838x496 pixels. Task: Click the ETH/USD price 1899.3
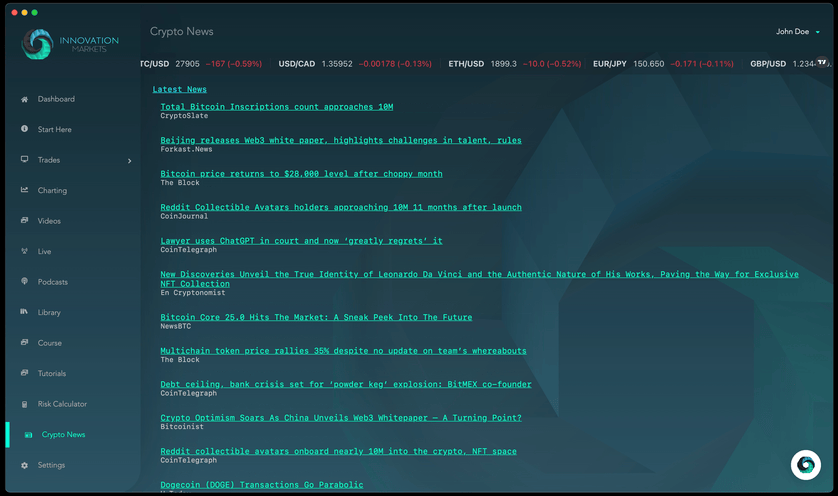click(503, 64)
